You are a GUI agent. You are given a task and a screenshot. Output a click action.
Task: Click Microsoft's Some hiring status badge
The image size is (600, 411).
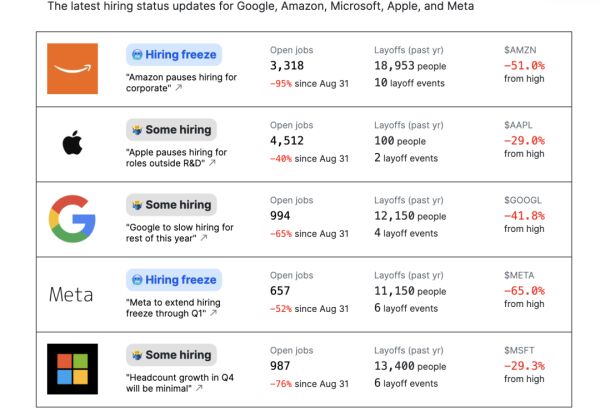pos(172,355)
